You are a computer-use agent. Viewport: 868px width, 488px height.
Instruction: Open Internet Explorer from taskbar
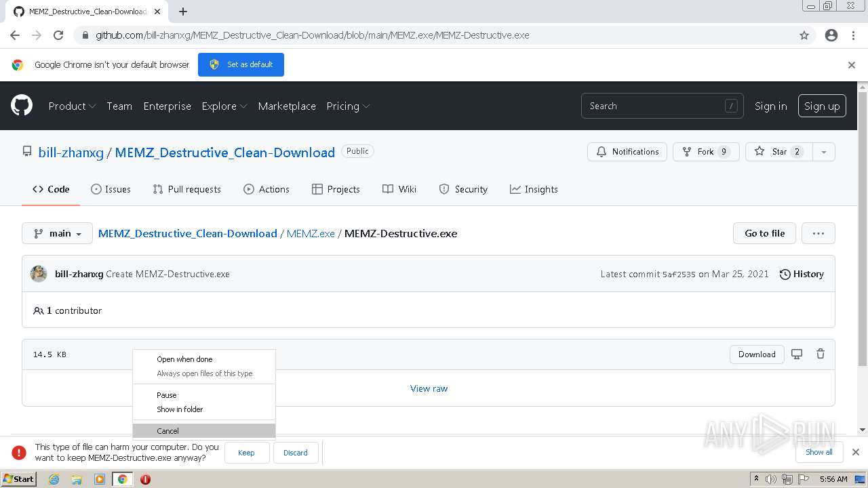54,479
